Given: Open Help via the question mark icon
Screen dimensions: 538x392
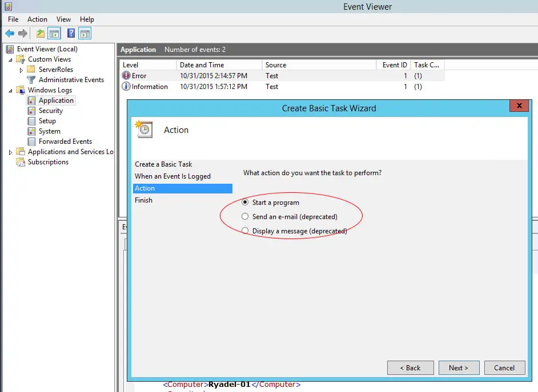Looking at the screenshot, I should pyautogui.click(x=71, y=34).
